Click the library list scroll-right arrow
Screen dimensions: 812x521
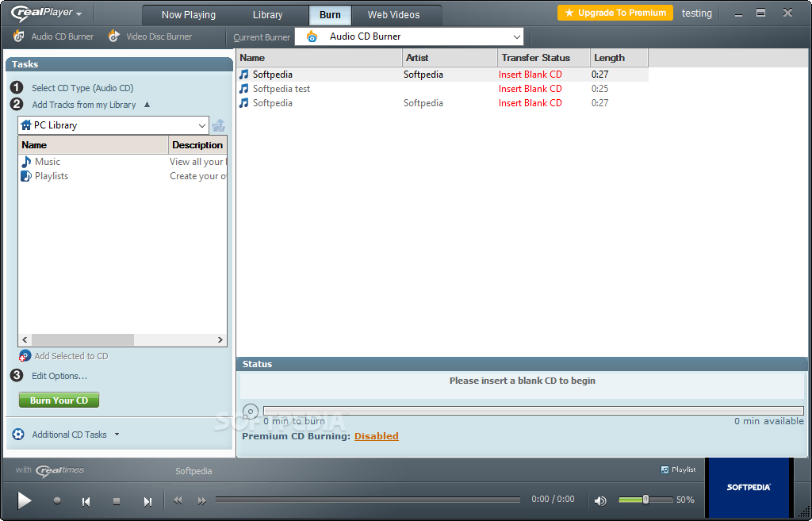[220, 339]
